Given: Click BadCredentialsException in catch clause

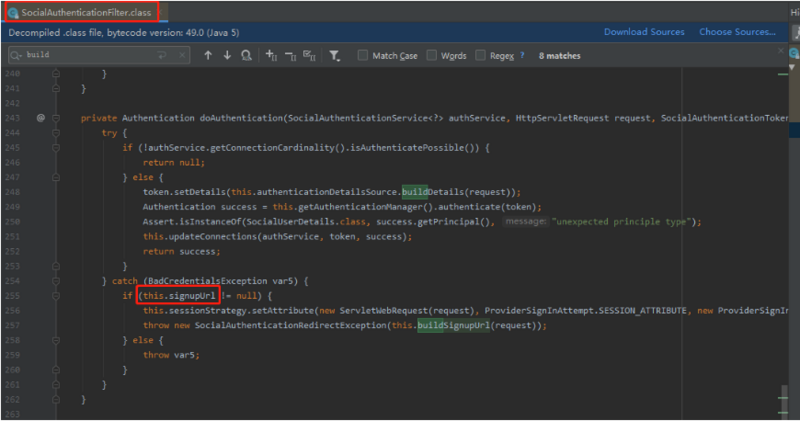Looking at the screenshot, I should (208, 281).
